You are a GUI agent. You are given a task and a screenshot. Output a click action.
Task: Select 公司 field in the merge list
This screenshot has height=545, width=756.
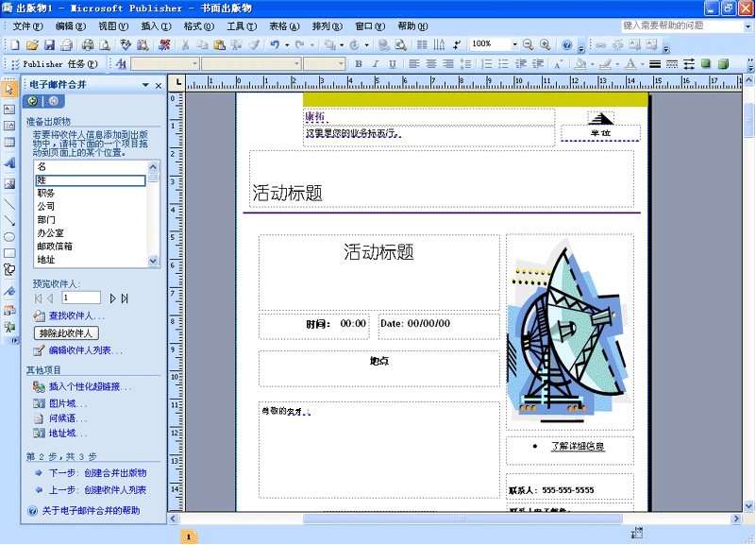46,206
